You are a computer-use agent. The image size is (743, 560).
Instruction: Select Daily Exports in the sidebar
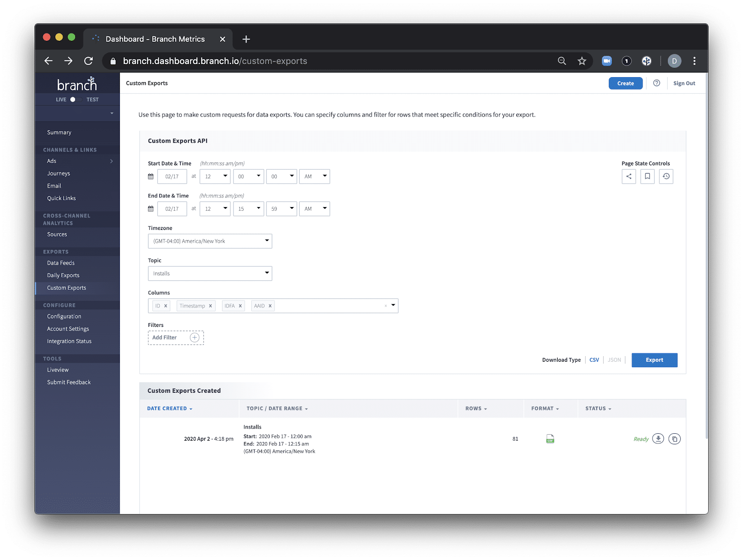click(63, 275)
